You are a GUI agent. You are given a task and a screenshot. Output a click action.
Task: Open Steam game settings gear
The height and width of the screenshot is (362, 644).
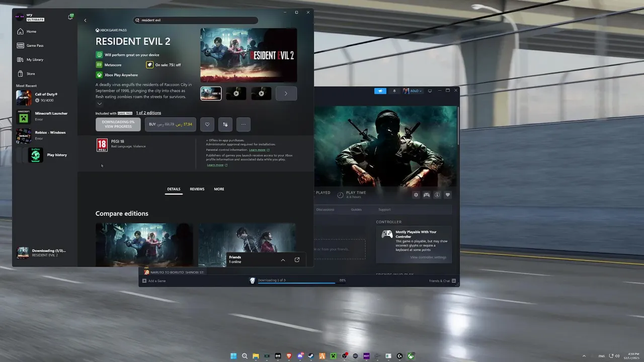[416, 195]
